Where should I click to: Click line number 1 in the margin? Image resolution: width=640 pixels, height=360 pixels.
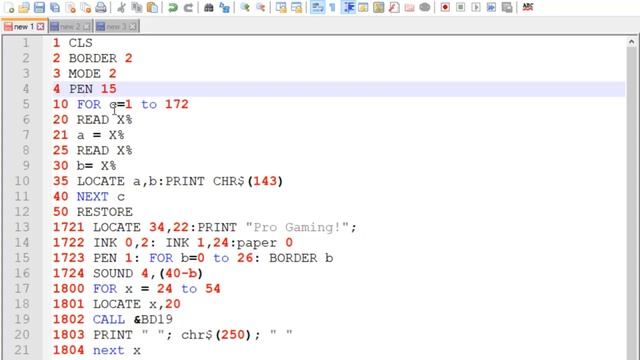tap(26, 43)
